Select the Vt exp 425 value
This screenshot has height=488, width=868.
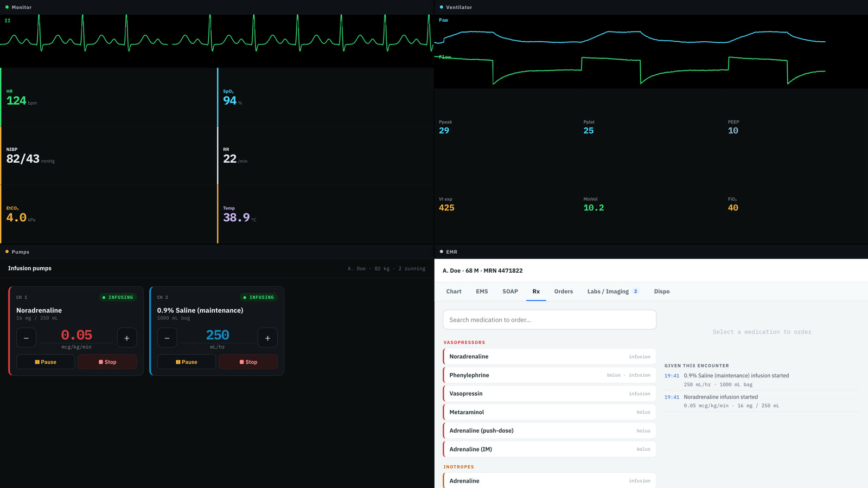pos(446,208)
